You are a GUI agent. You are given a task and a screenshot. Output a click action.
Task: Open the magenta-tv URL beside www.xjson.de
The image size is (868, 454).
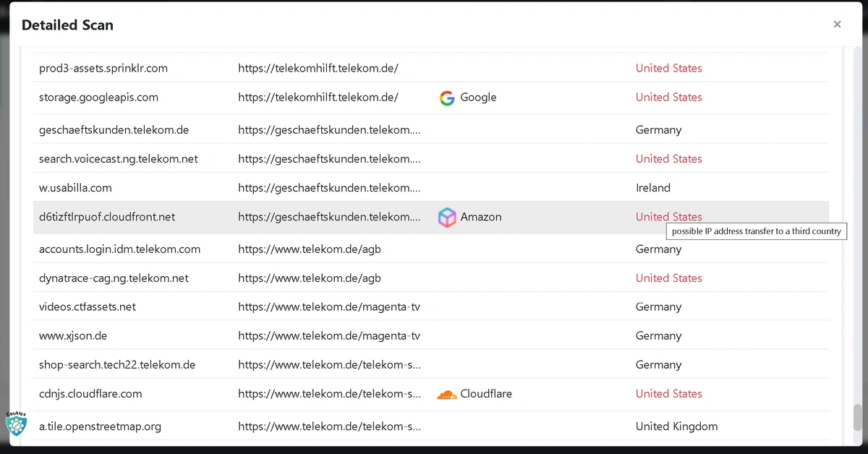click(x=329, y=336)
